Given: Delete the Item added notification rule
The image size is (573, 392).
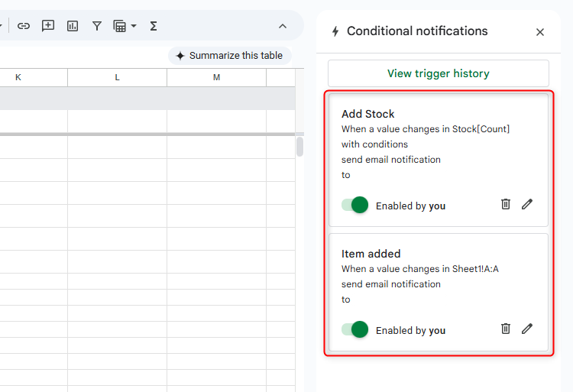Looking at the screenshot, I should (x=505, y=329).
